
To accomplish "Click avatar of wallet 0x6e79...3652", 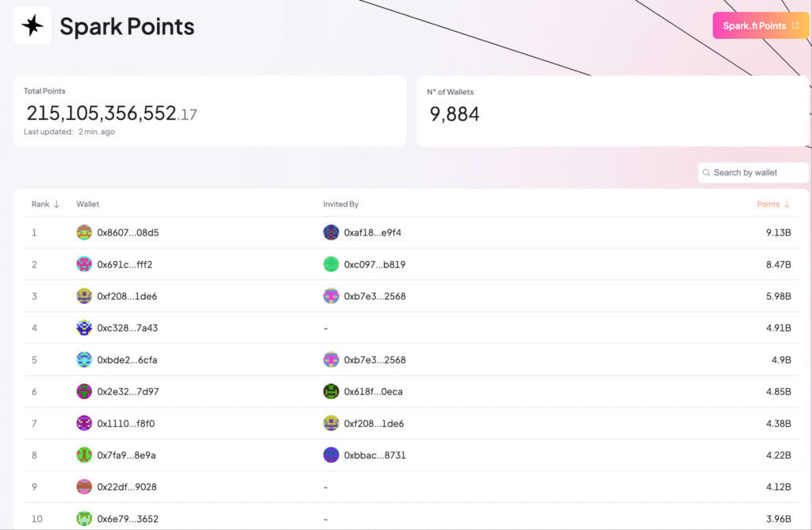I will tap(84, 519).
